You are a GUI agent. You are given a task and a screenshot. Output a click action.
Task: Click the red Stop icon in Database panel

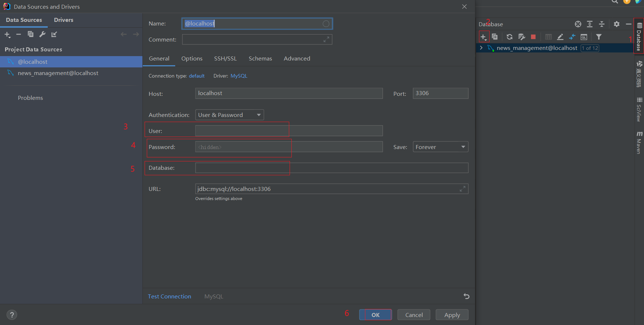(533, 37)
